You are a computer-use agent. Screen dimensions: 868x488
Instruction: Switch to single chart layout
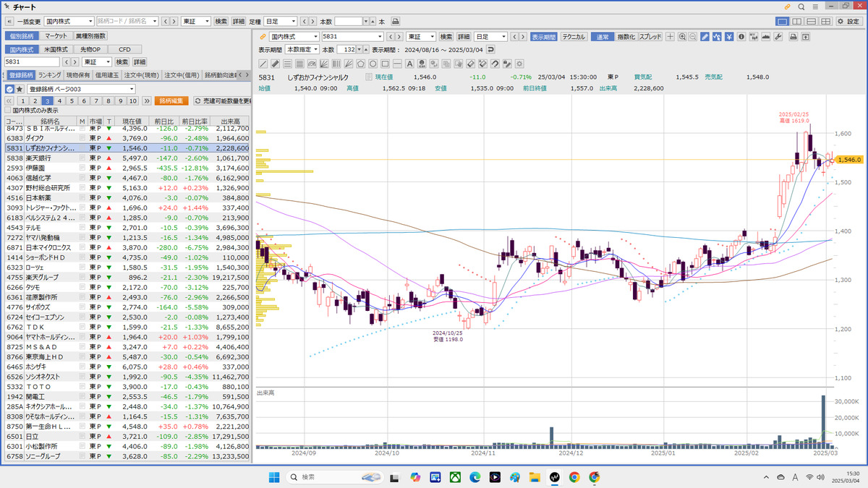(782, 22)
